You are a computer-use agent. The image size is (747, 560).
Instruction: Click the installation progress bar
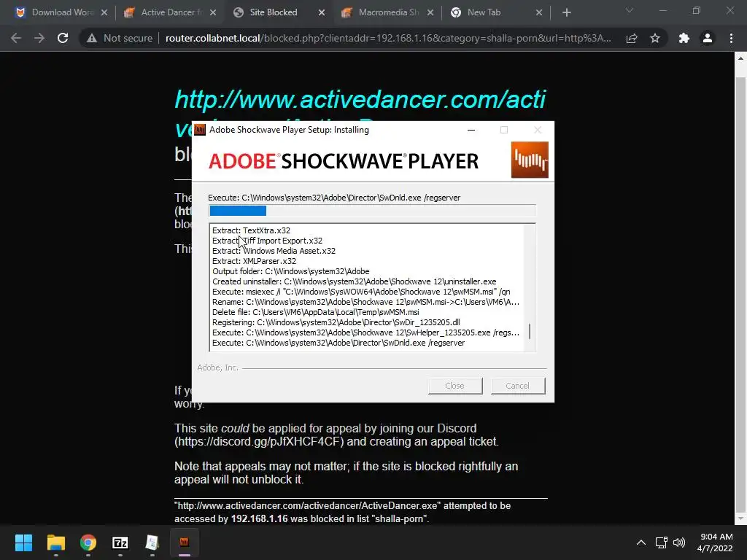372,211
